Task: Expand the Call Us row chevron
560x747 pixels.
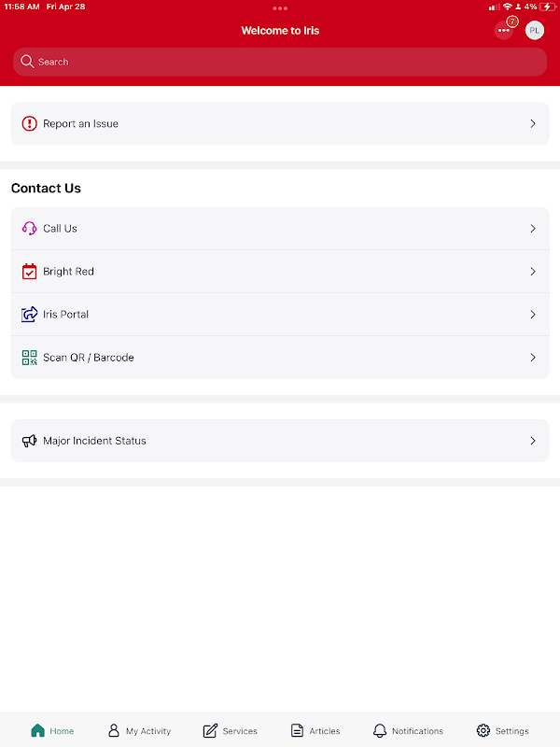Action: [x=533, y=228]
